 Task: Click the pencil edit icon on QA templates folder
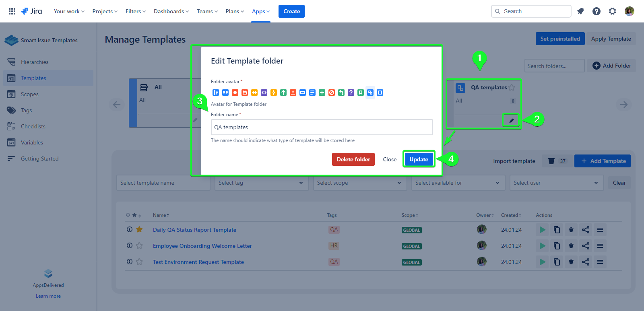point(512,121)
